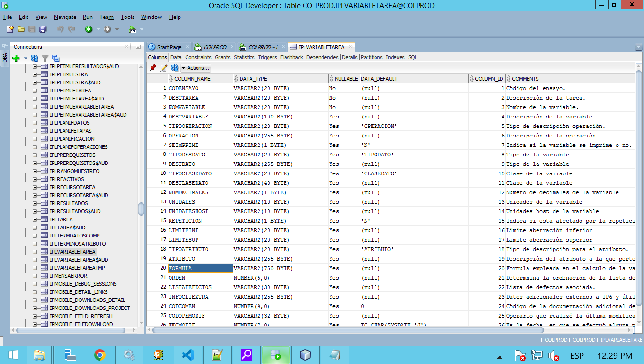Viewport: 644px width, 364px height.
Task: Open Windows Start button
Action: point(13,355)
